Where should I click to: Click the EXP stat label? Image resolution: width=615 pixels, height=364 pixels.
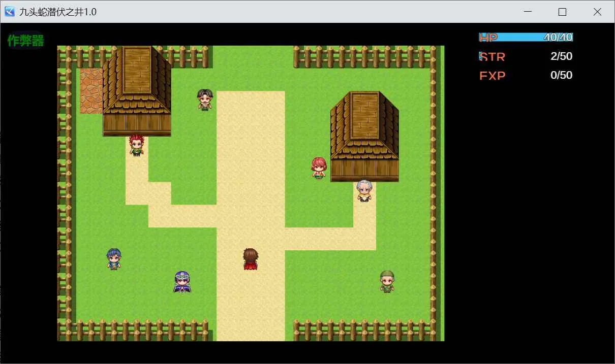[x=493, y=76]
